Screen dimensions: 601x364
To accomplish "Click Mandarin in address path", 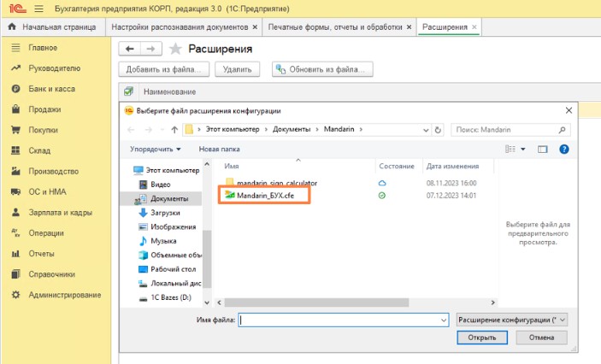I will pos(339,130).
